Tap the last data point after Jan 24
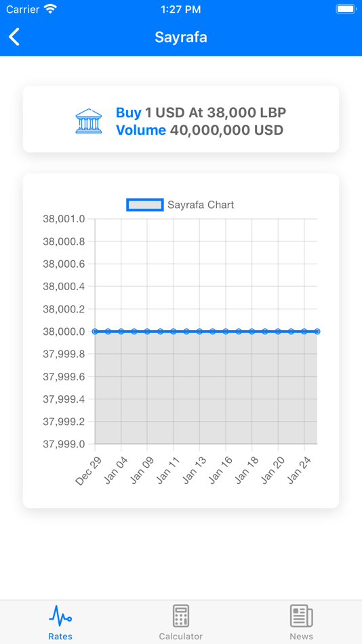The height and width of the screenshot is (644, 362). pos(317,331)
